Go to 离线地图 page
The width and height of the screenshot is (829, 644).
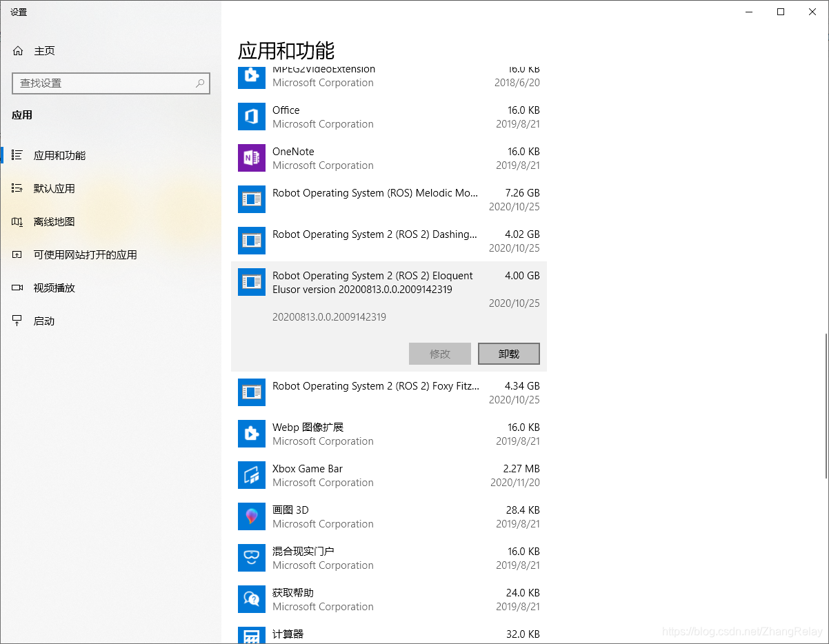pos(110,221)
